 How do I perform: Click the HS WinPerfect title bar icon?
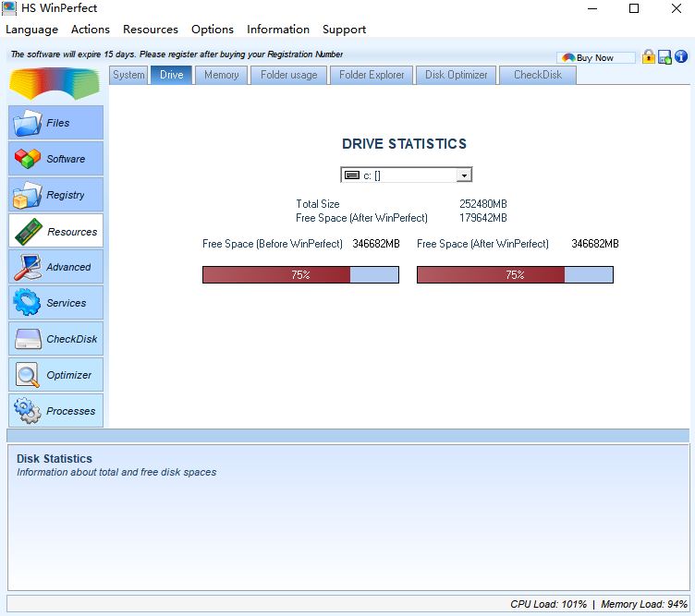coord(9,8)
